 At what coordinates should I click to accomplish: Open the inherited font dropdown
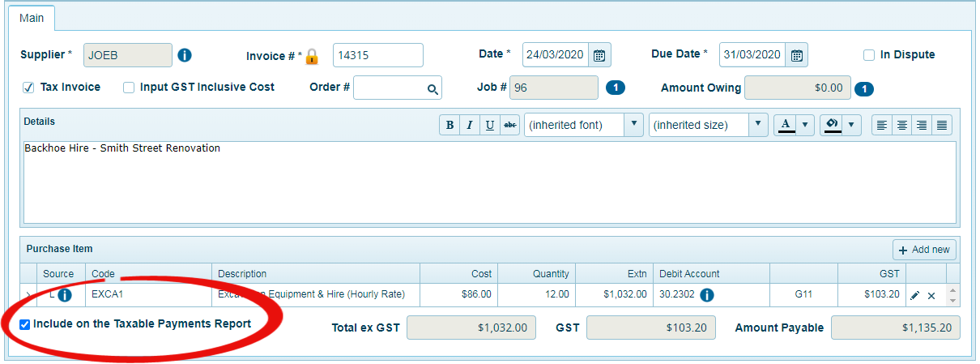(x=633, y=125)
